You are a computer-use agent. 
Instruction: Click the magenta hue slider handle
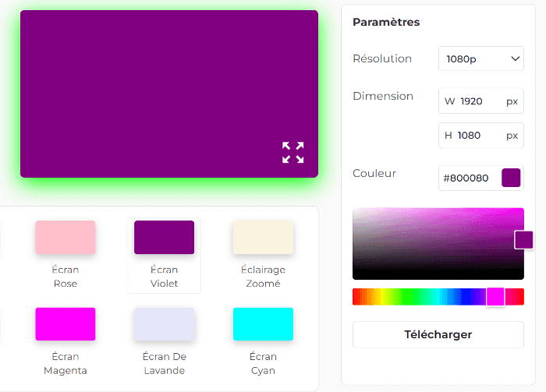click(495, 297)
